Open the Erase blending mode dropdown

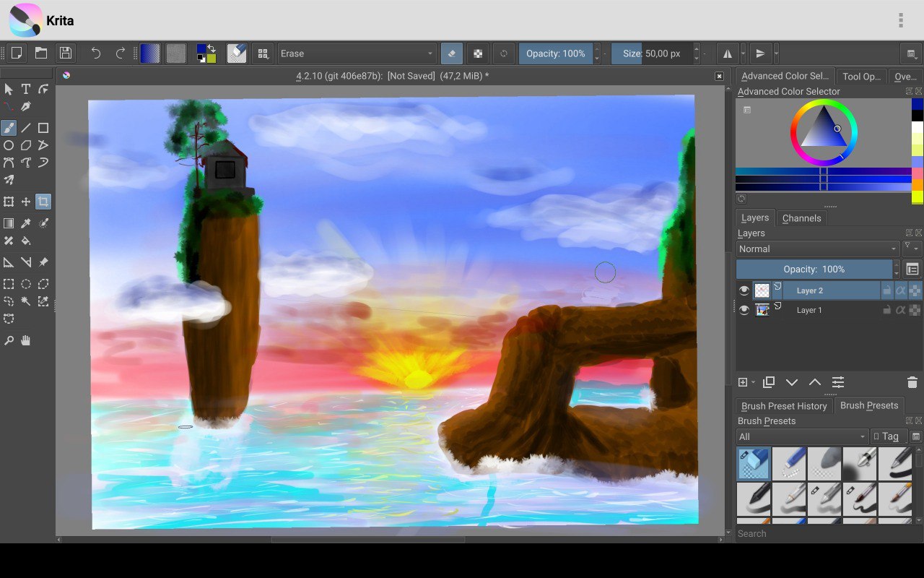[357, 53]
